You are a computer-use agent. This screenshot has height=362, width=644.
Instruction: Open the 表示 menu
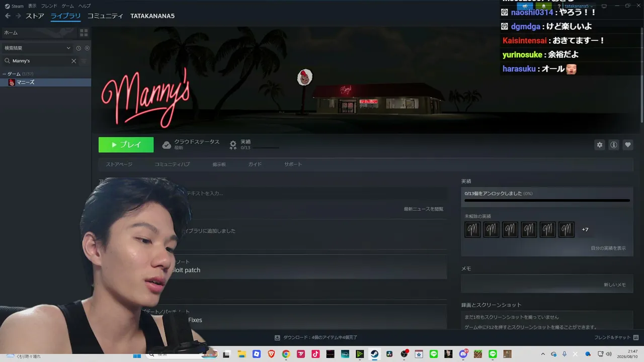coord(32,6)
